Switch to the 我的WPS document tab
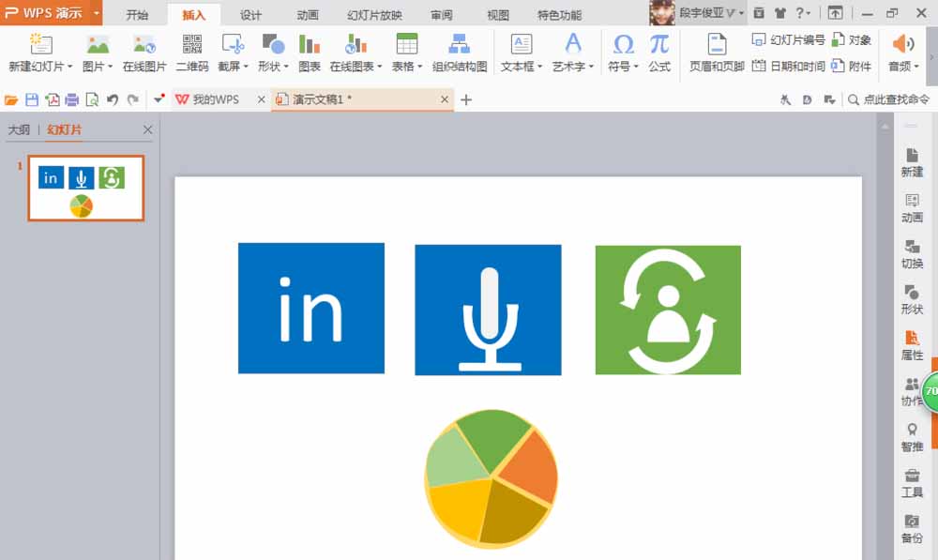 (215, 100)
